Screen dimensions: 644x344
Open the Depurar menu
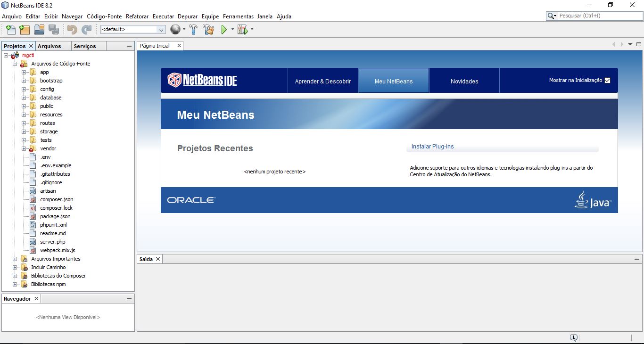(x=188, y=16)
